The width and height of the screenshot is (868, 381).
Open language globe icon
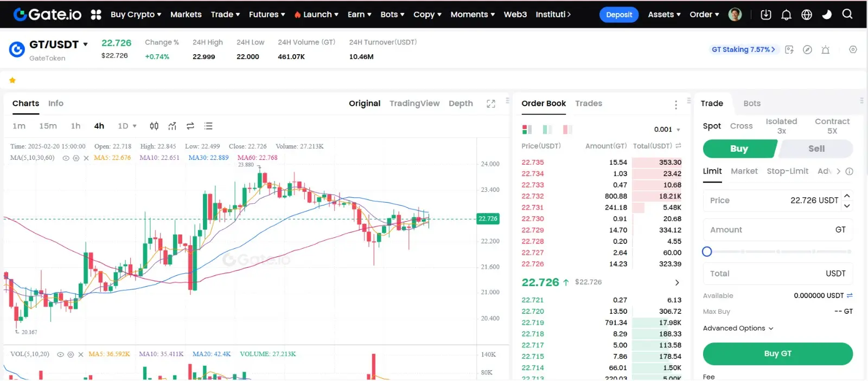click(807, 15)
